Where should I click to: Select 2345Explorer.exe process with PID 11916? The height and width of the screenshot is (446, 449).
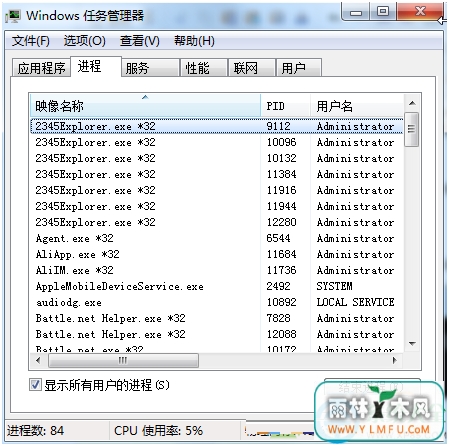(217, 190)
